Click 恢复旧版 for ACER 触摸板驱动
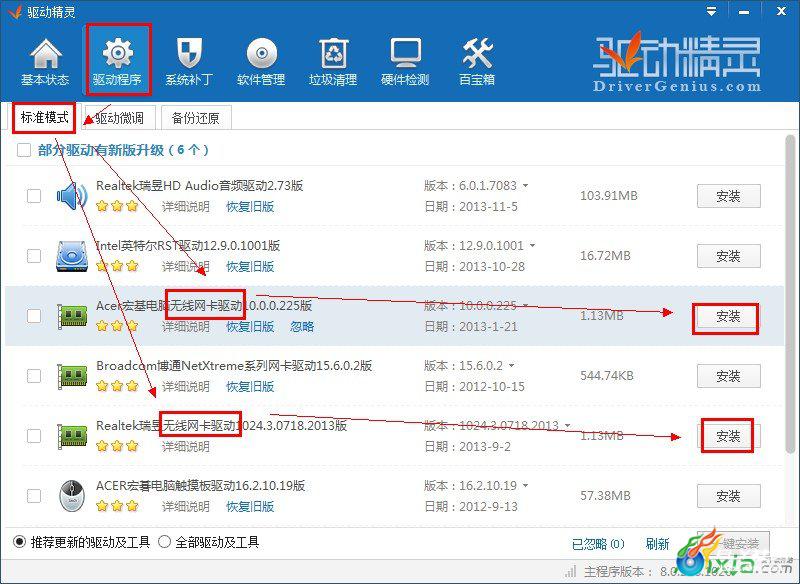The width and height of the screenshot is (800, 584). point(250,506)
